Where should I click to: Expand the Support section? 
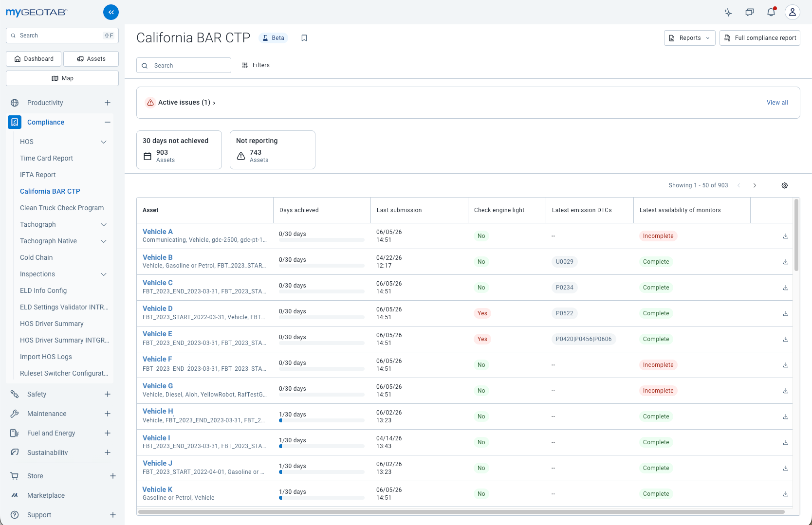click(113, 515)
